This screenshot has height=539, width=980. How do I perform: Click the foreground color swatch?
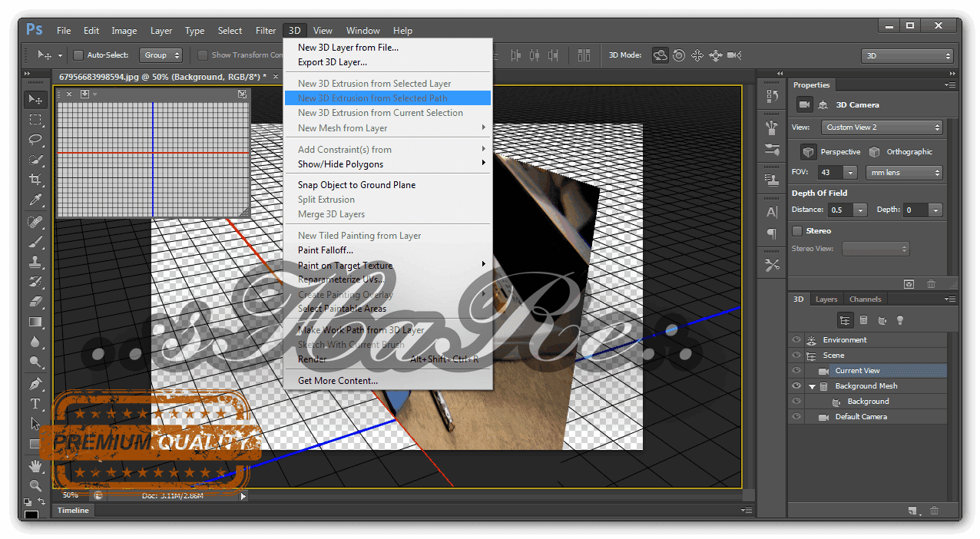tap(31, 513)
